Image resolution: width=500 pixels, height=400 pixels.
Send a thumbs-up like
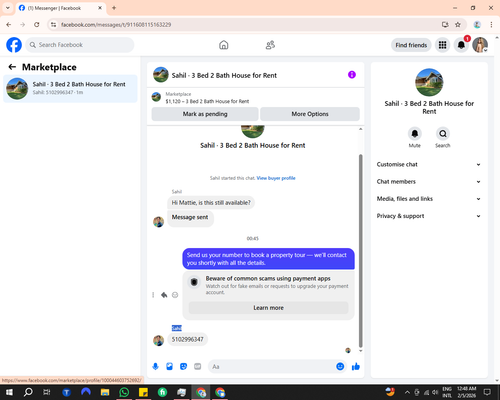pos(356,367)
